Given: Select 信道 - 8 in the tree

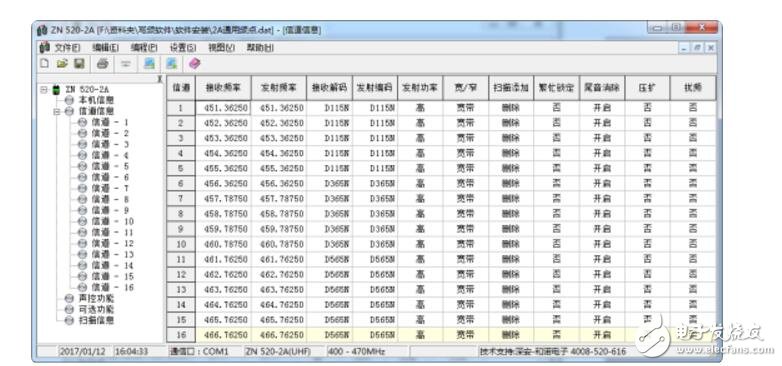Looking at the screenshot, I should (110, 199).
